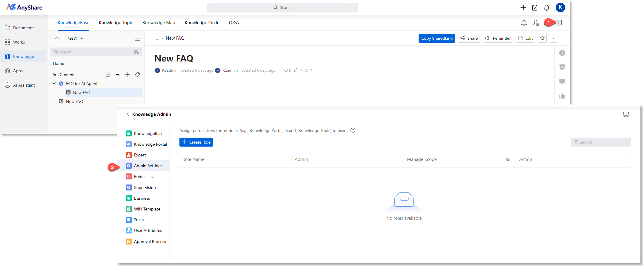The height and width of the screenshot is (266, 644).
Task: Expand the Points submenu
Action: 152,177
